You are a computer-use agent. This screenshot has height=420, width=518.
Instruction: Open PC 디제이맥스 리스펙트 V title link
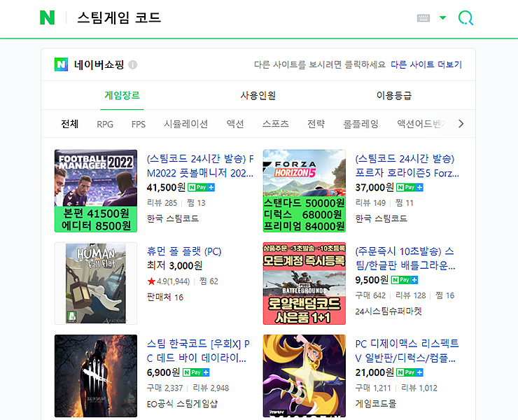click(x=407, y=351)
